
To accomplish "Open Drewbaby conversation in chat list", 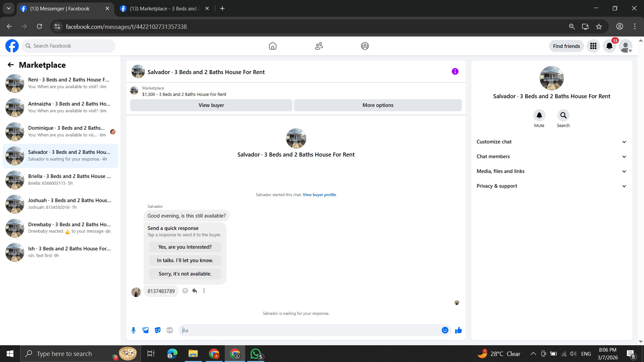I will point(60,228).
